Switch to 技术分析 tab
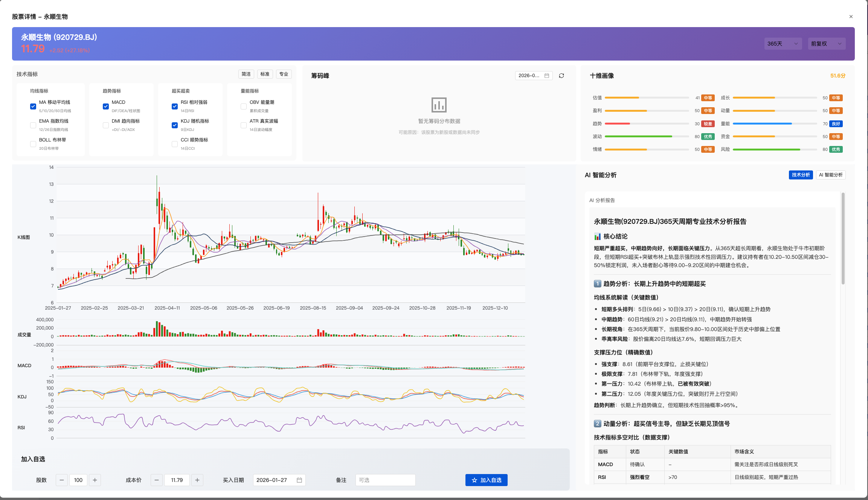 pos(801,175)
